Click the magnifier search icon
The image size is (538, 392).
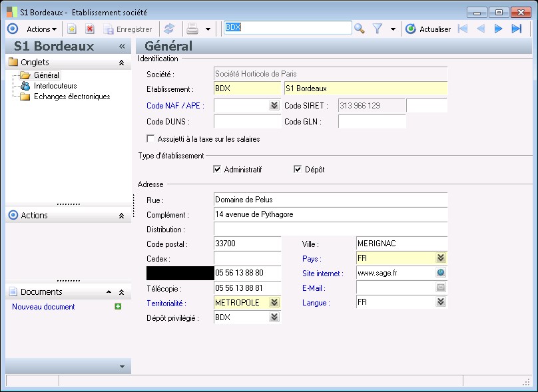tap(359, 29)
